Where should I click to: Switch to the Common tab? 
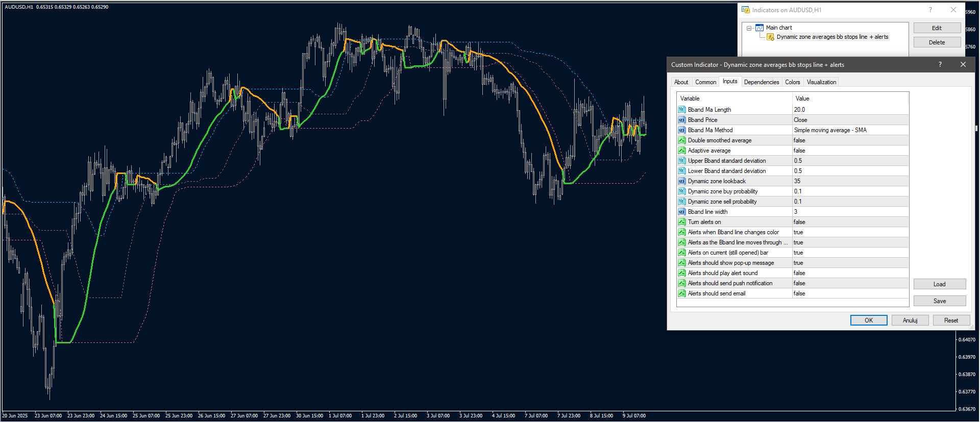[705, 82]
